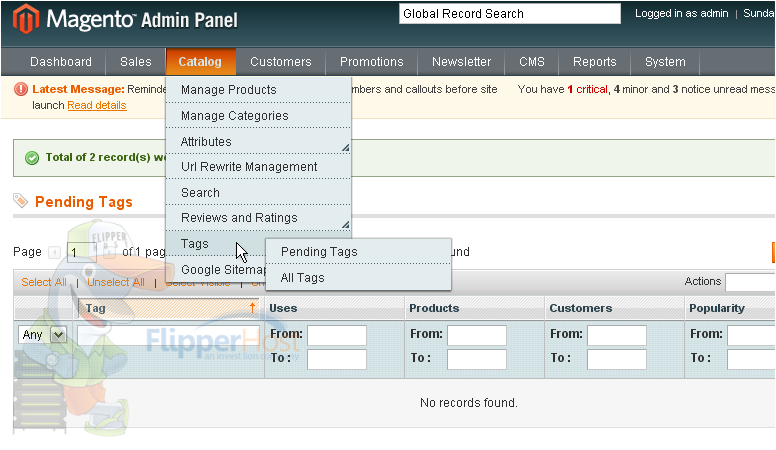
Task: Click the Popularity From field
Action: point(751,335)
